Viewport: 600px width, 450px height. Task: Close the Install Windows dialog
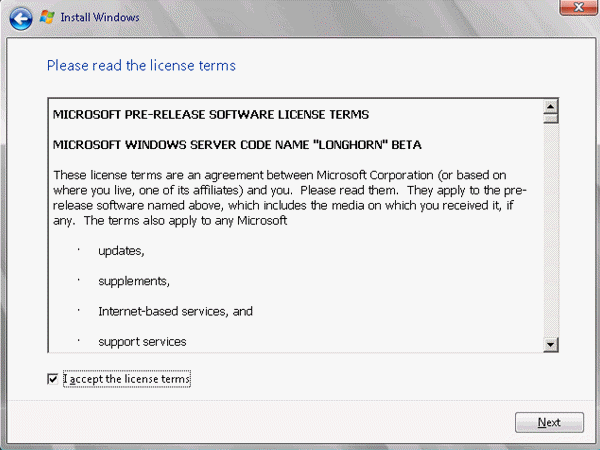579,8
